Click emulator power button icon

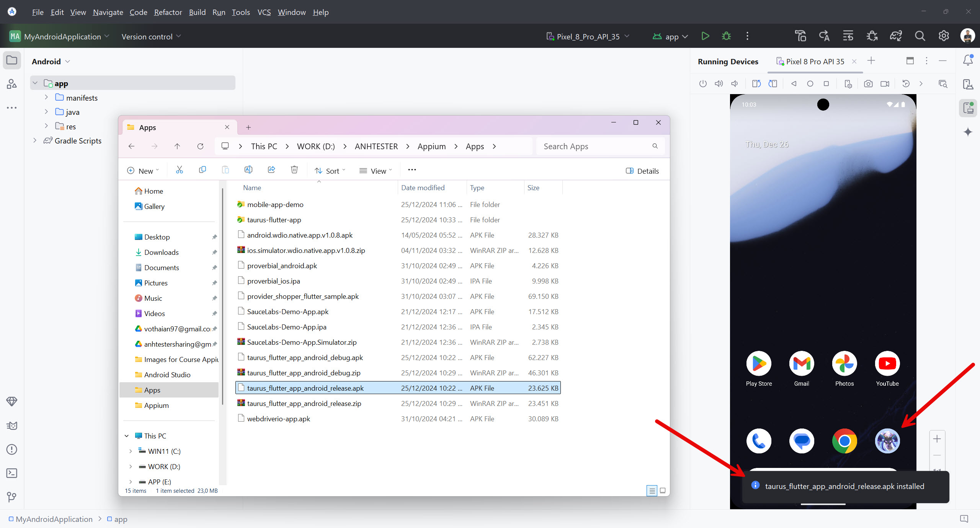click(x=703, y=84)
